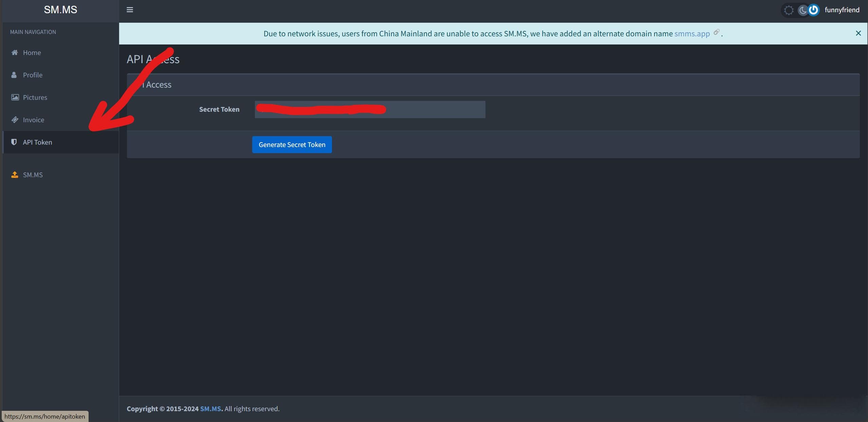Click the Home house icon
Image resolution: width=868 pixels, height=422 pixels.
15,52
